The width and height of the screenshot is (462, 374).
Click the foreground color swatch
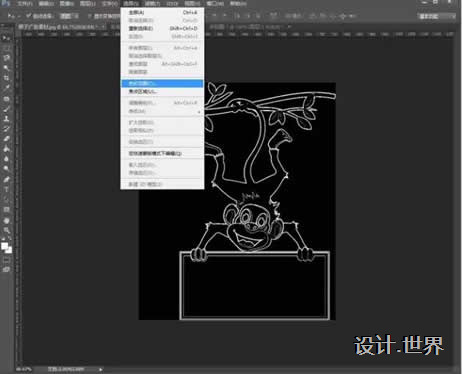pyautogui.click(x=4, y=246)
